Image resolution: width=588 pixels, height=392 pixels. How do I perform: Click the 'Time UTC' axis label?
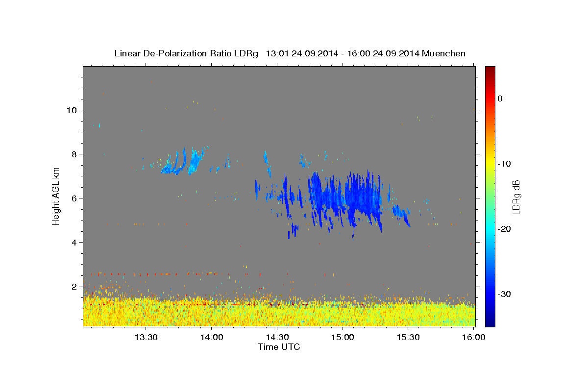[x=279, y=347]
